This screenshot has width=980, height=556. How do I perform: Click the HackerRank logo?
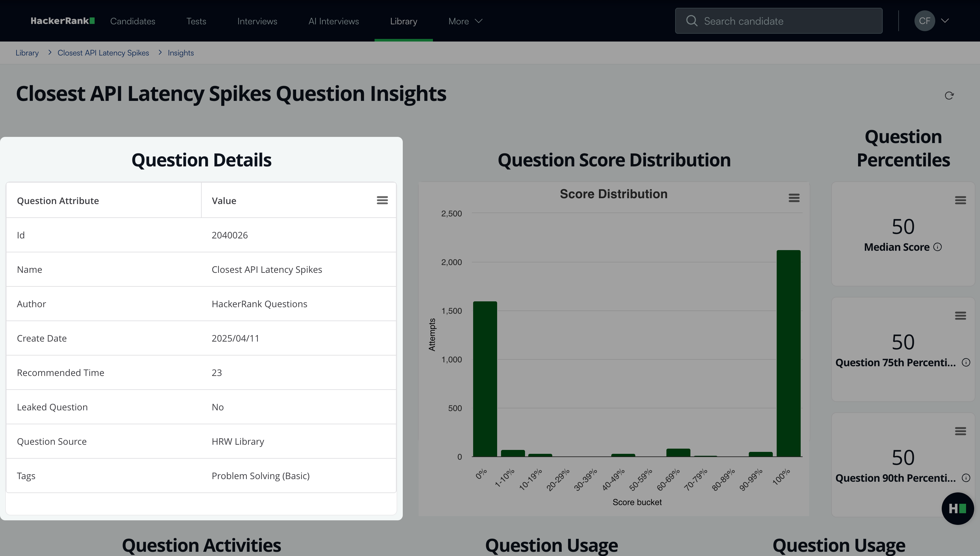pos(63,21)
